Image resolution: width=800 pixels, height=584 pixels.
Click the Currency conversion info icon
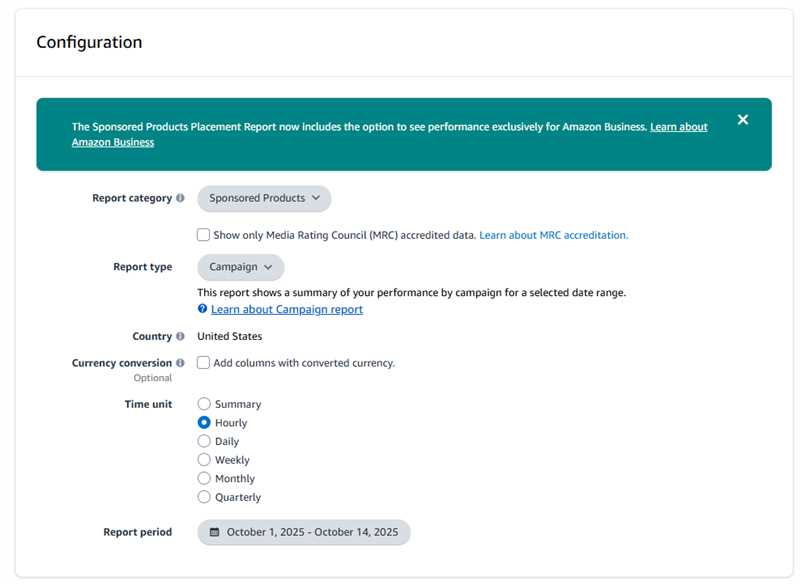[180, 363]
